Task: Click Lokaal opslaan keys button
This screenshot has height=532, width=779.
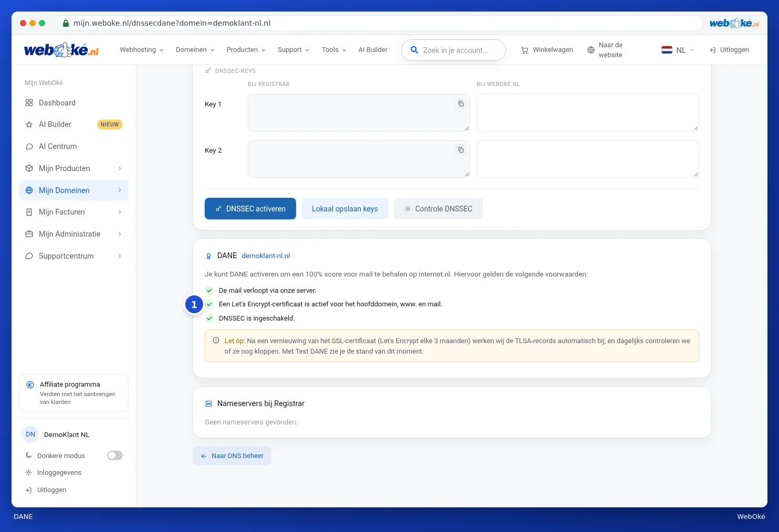Action: [x=345, y=209]
